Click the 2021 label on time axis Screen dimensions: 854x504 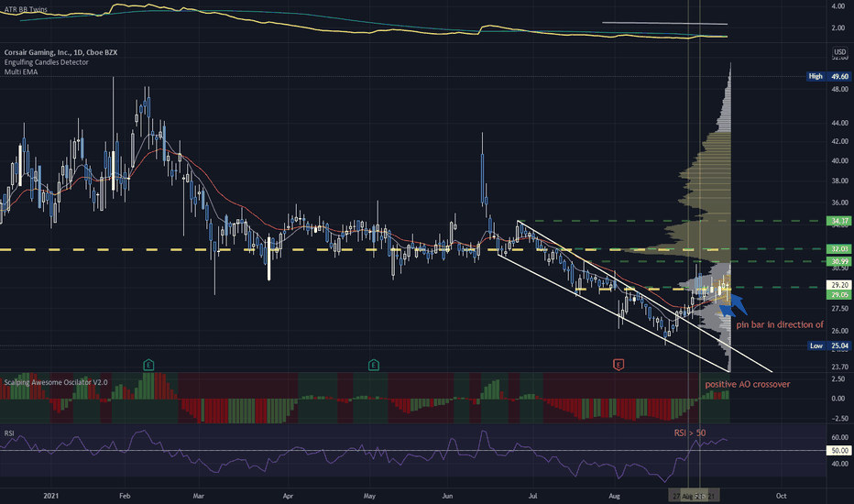coord(50,496)
